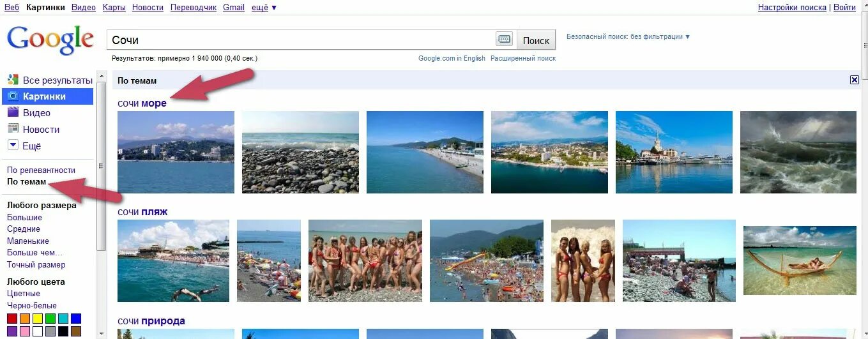The image size is (868, 339).
Task: Select the Цветные color filter
Action: [x=24, y=294]
